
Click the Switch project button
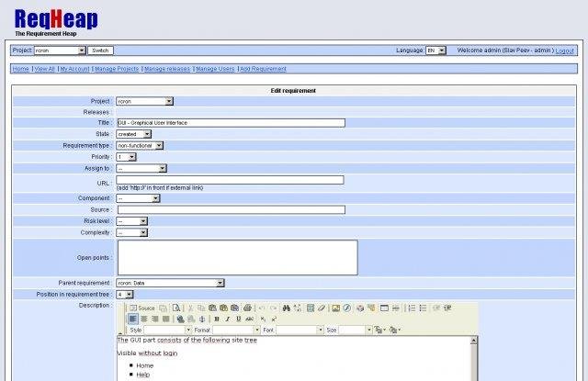point(100,50)
